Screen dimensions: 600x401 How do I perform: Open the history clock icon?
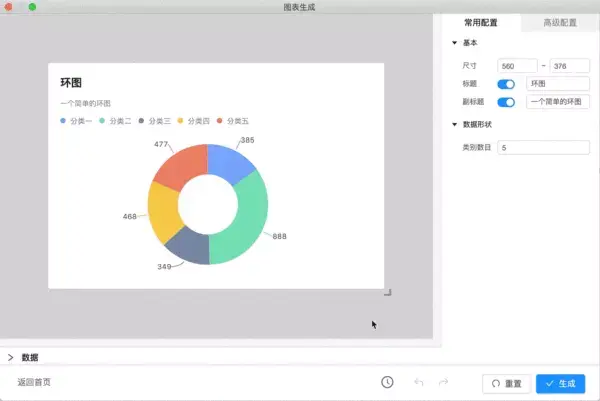pos(387,382)
